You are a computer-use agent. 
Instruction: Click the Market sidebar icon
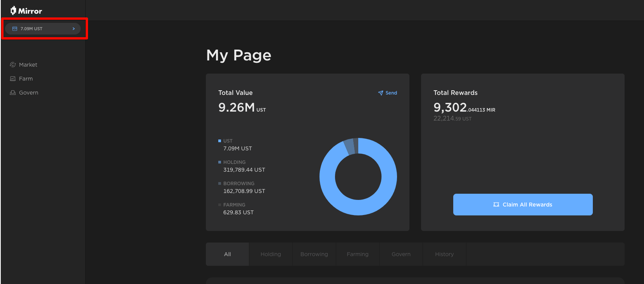[13, 65]
